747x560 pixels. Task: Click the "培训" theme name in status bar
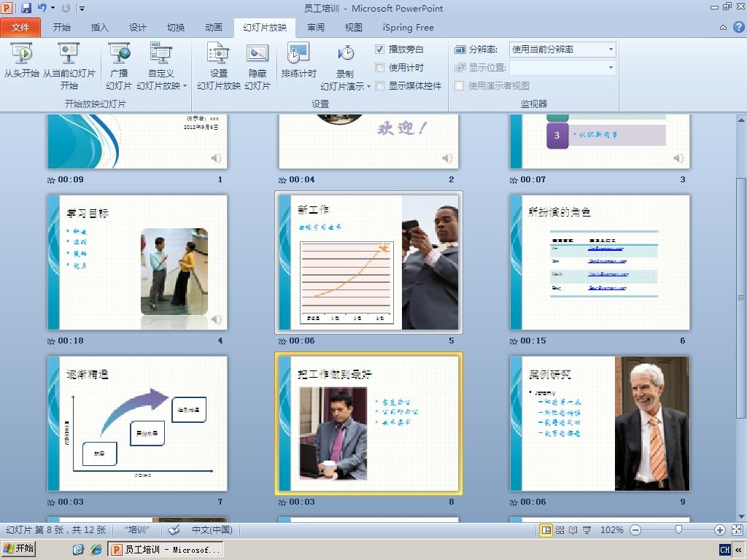137,530
